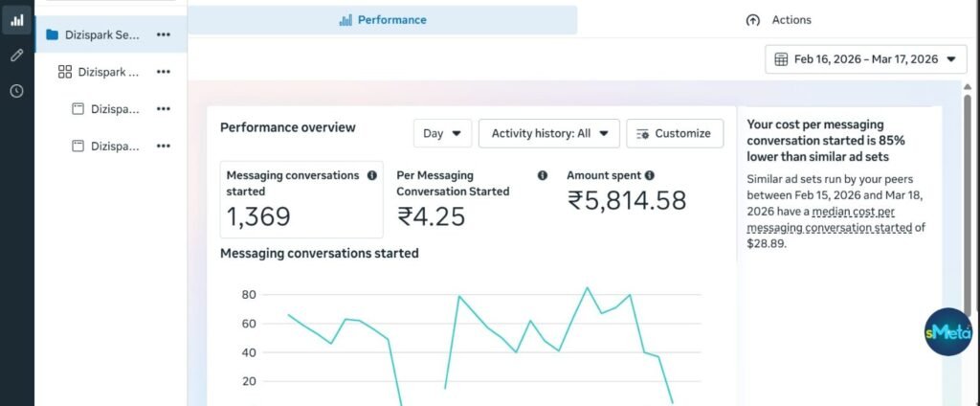
Task: Click the 20 axis label on chart
Action: (x=249, y=381)
